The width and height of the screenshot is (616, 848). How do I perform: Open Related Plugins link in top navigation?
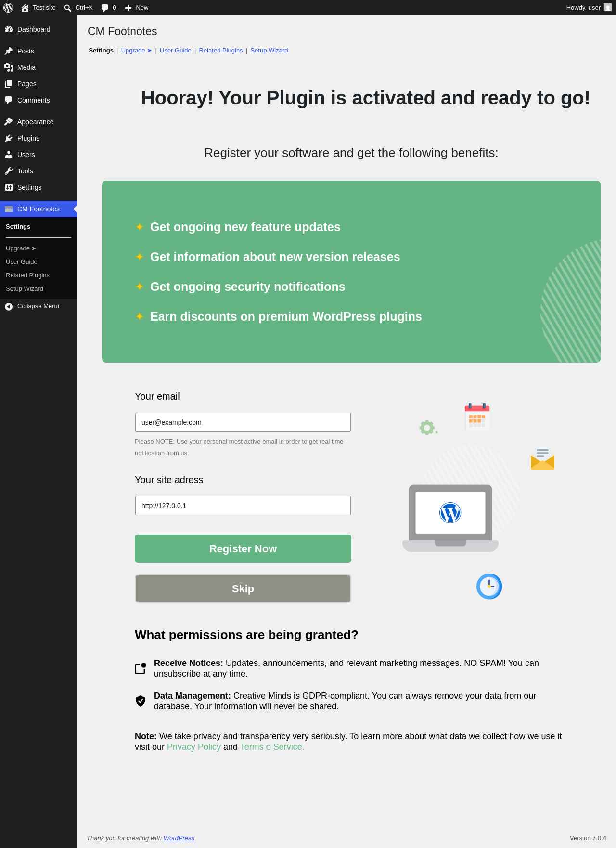[221, 51]
